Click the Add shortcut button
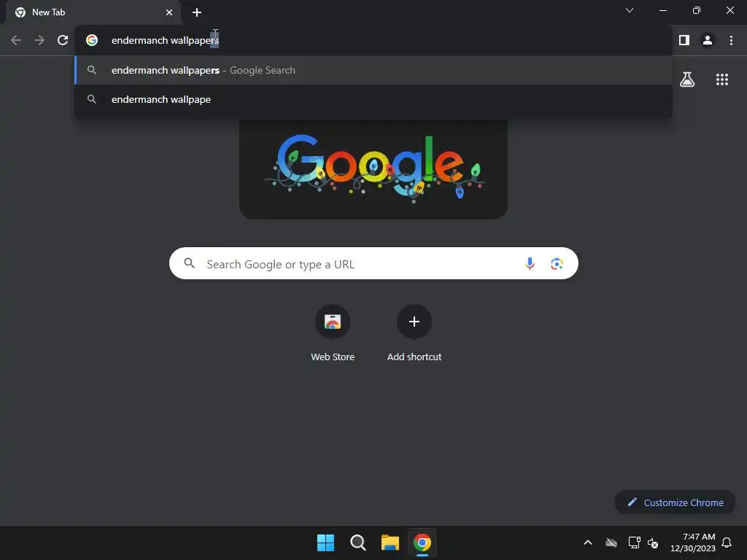 point(414,333)
